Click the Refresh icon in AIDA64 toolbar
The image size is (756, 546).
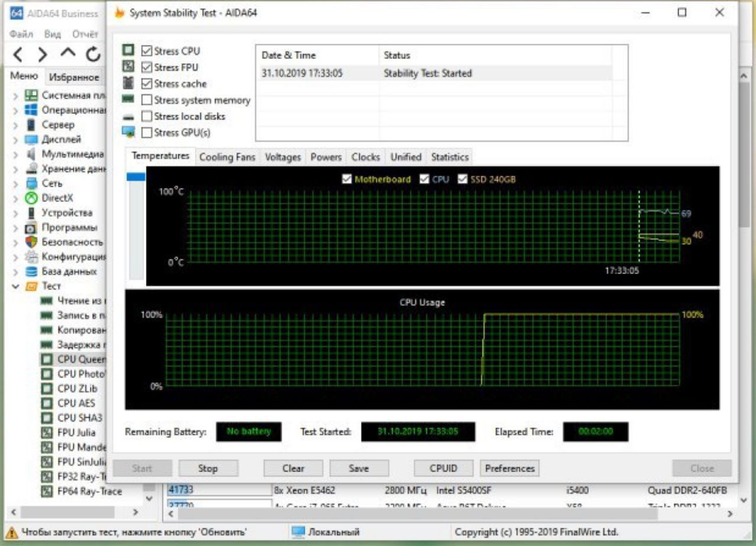click(93, 55)
